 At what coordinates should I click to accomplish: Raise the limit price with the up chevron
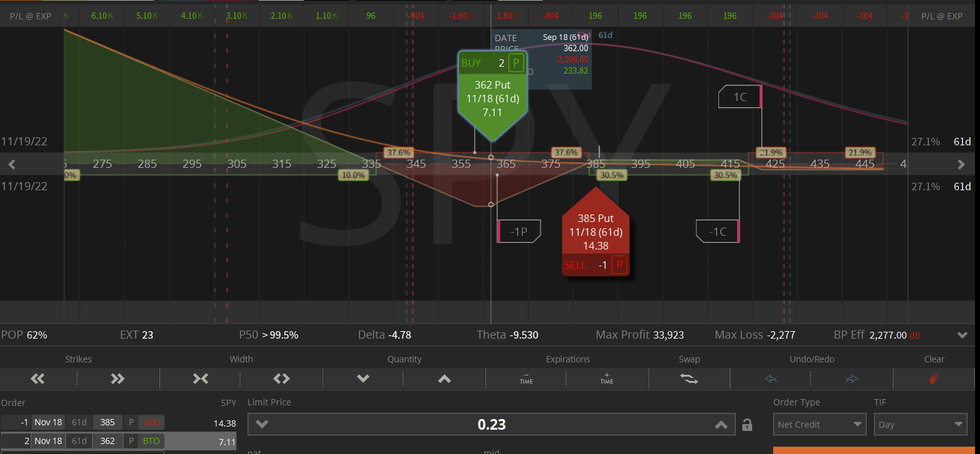pos(721,425)
